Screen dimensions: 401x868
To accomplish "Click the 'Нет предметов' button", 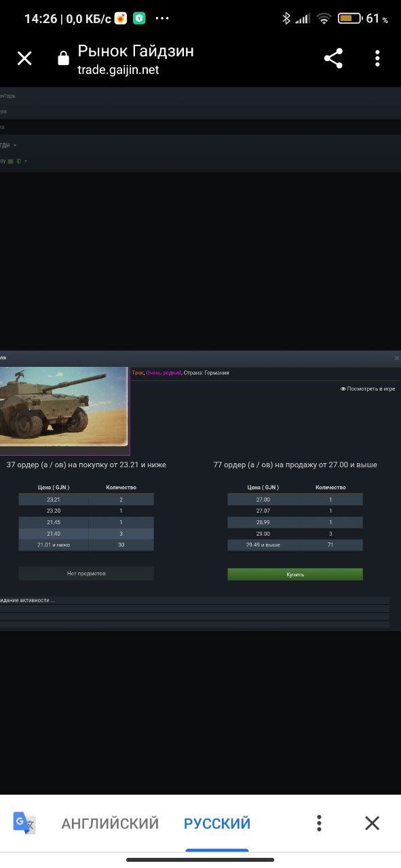I will coord(86,574).
